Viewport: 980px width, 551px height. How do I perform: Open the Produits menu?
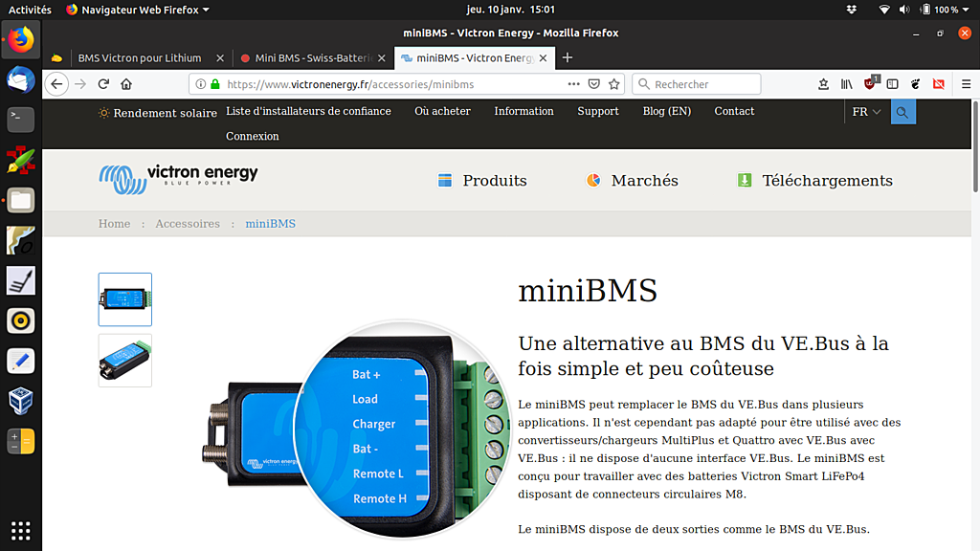click(482, 181)
